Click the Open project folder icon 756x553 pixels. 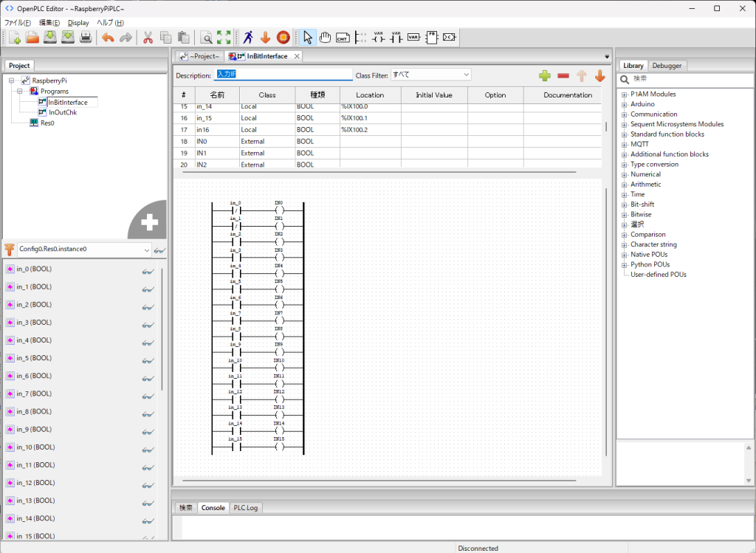pyautogui.click(x=32, y=38)
